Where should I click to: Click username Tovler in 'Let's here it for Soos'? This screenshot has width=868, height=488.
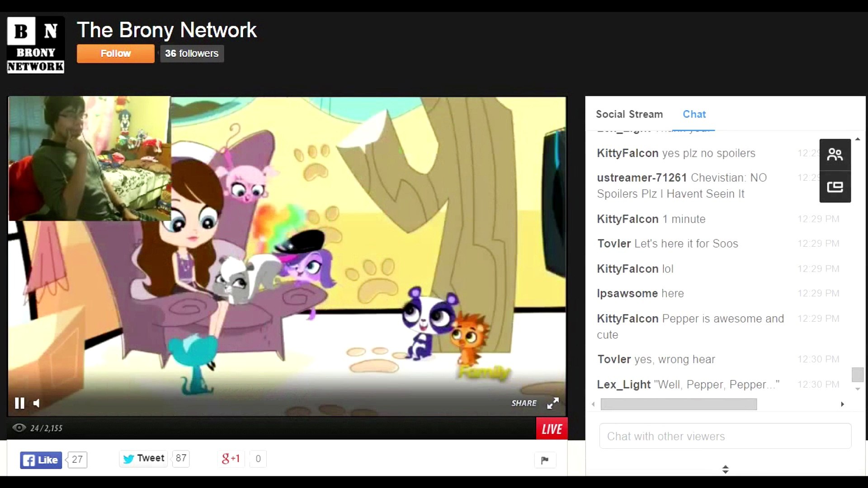[614, 244]
